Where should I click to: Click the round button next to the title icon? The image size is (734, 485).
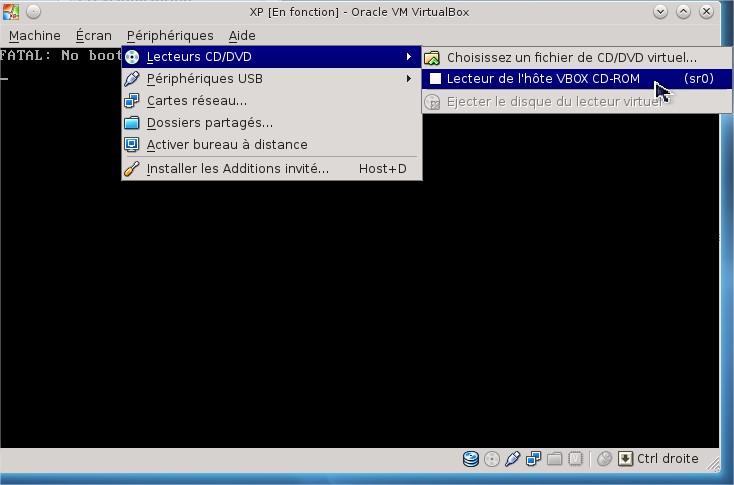[33, 12]
